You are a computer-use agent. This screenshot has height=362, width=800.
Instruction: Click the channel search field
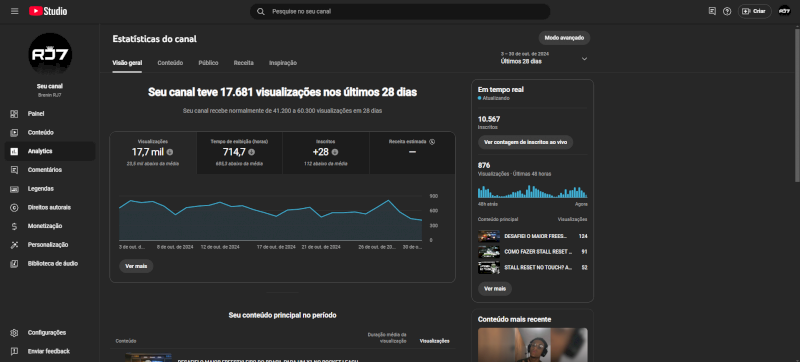400,11
